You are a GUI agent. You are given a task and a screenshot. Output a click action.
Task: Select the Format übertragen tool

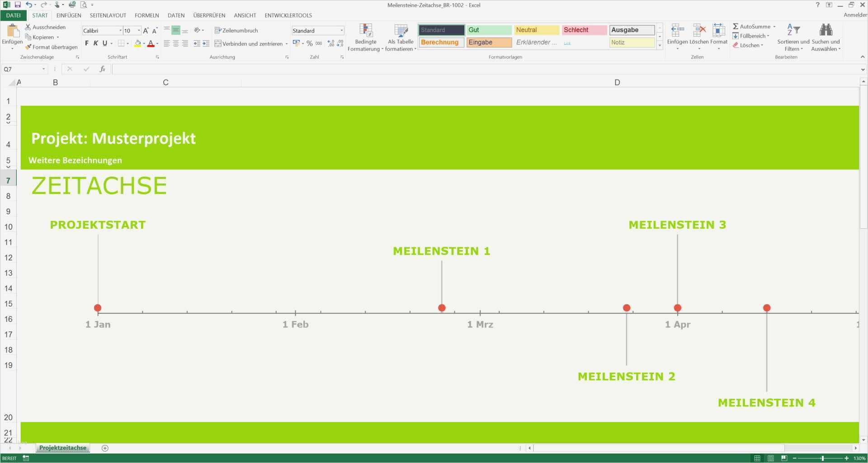[51, 47]
